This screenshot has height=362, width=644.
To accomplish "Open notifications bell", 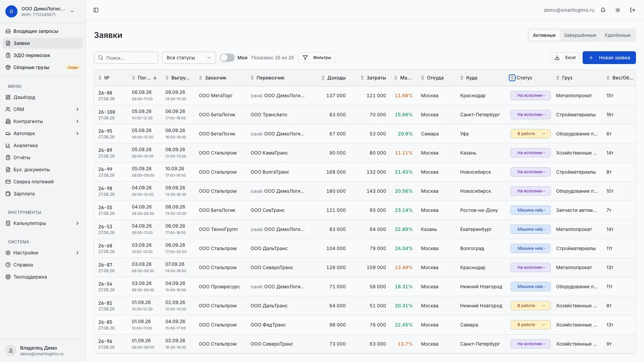I will (x=603, y=10).
